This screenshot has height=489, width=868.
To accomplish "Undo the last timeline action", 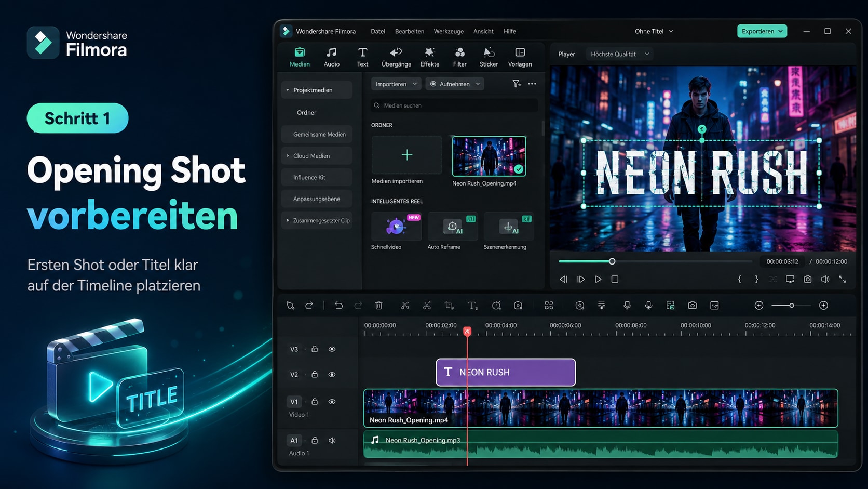I will pyautogui.click(x=338, y=306).
